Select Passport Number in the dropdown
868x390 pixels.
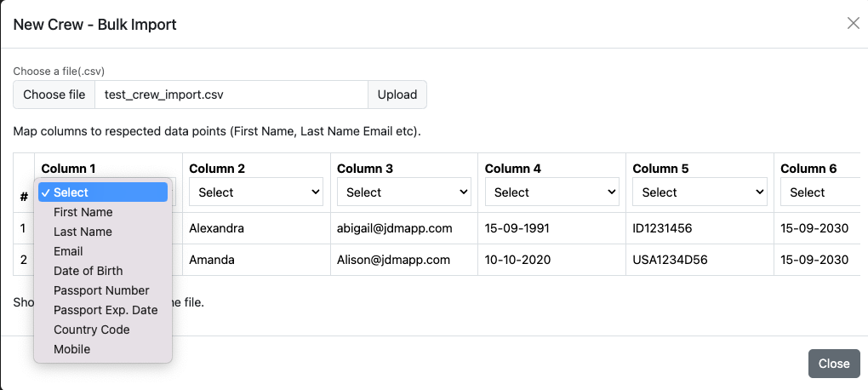pos(101,290)
